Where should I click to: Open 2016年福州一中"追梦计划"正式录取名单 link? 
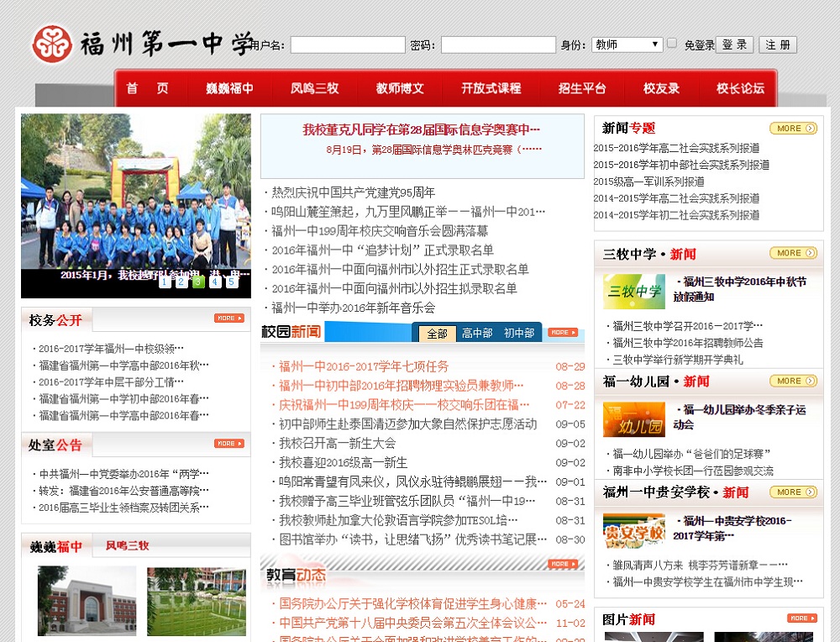pyautogui.click(x=382, y=250)
